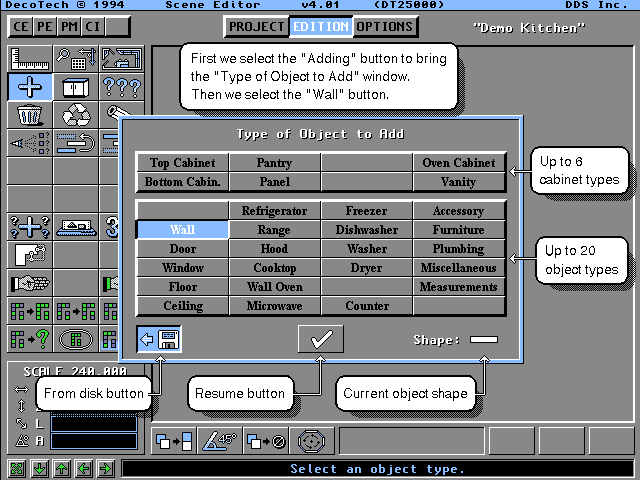Select the tablet device icon
Screen dimensions: 640x480
click(76, 227)
